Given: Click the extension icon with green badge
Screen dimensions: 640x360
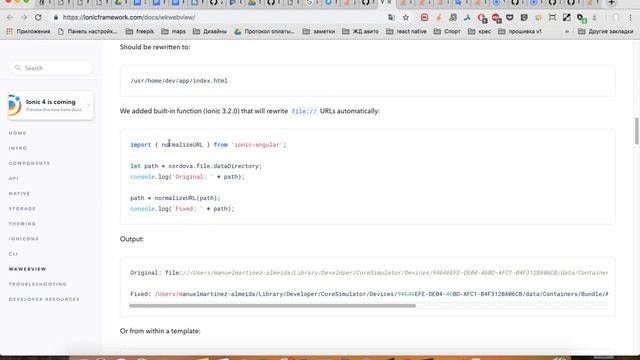Looking at the screenshot, I should coord(581,18).
